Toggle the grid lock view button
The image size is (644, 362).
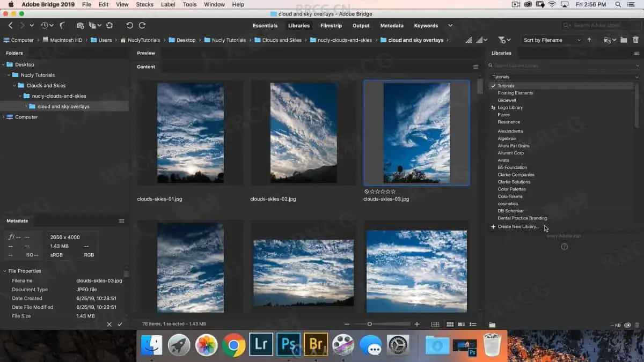click(435, 324)
